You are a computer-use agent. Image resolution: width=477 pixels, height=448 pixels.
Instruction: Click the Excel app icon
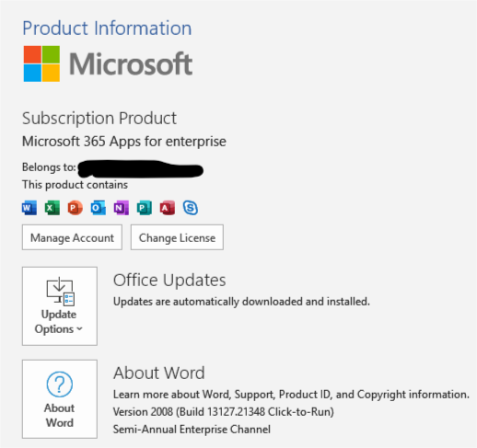tap(52, 208)
